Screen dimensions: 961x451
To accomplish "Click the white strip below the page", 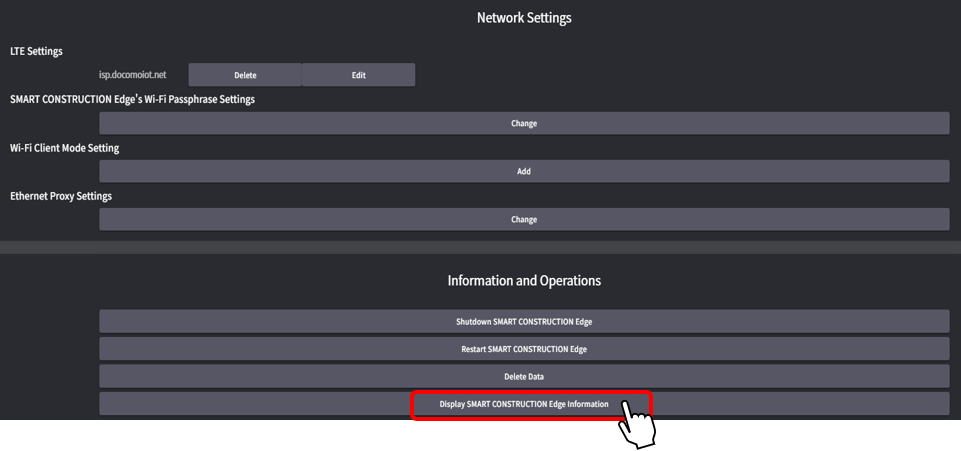I will [x=300, y=436].
